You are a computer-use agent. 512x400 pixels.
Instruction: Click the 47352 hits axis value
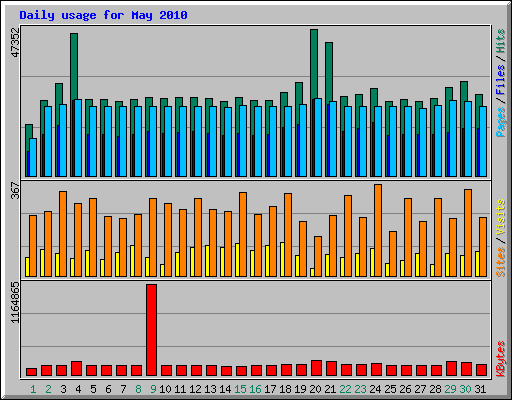tap(16, 42)
